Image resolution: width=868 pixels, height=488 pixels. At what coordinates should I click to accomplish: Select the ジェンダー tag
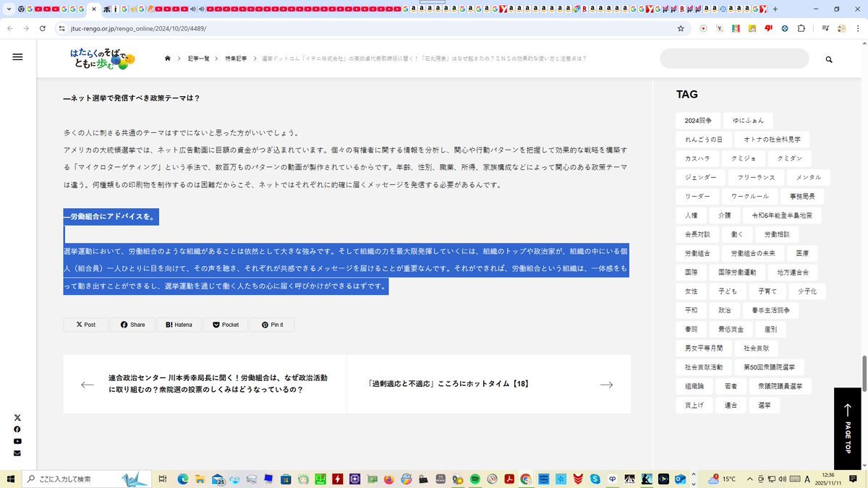coord(700,177)
